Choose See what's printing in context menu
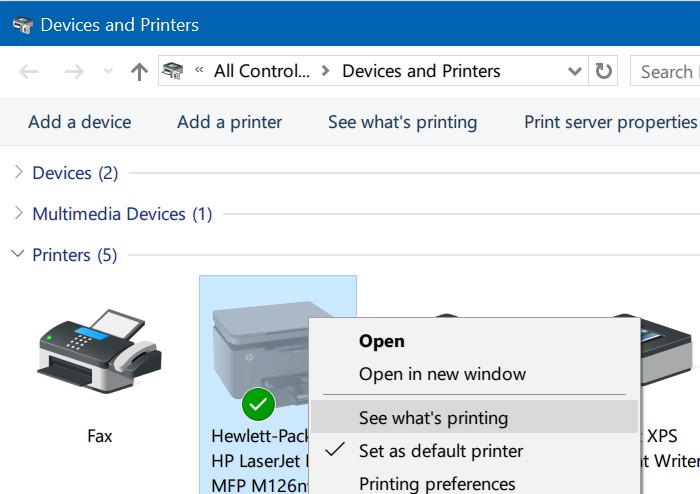Image resolution: width=700 pixels, height=494 pixels. click(433, 418)
